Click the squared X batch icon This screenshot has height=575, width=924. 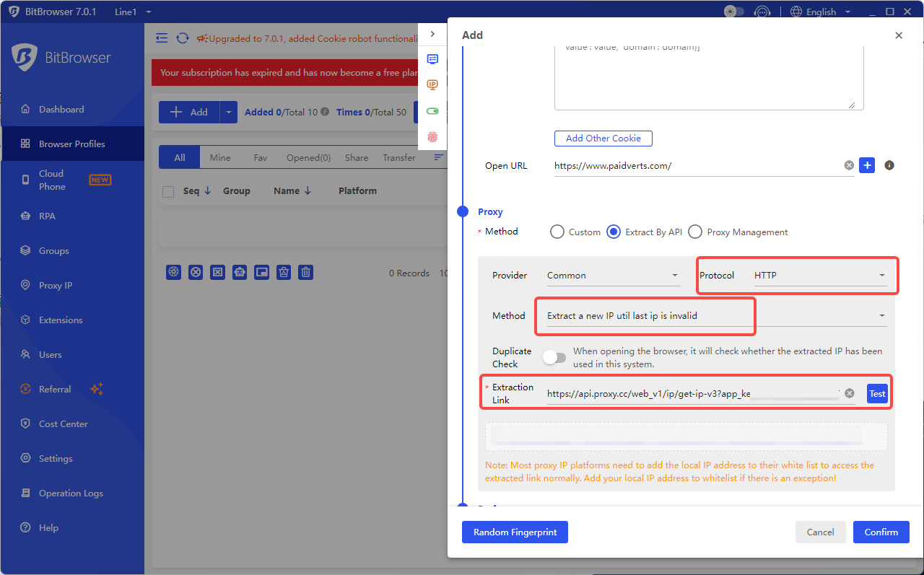tap(217, 272)
